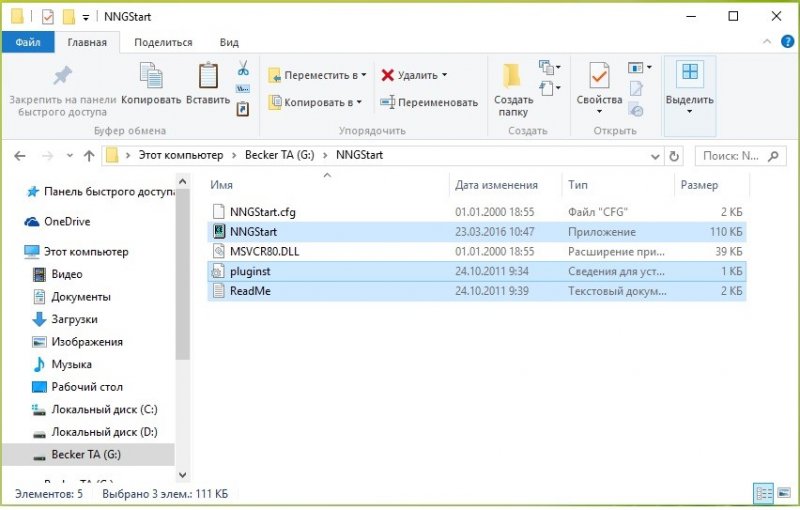Open the 'Поделиться' ribbon tab

coord(163,42)
